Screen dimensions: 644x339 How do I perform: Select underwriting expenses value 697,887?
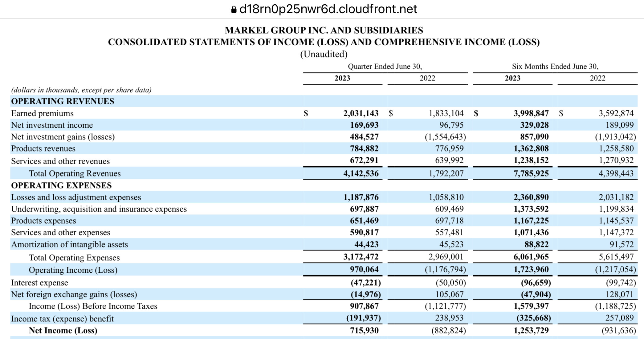[364, 209]
